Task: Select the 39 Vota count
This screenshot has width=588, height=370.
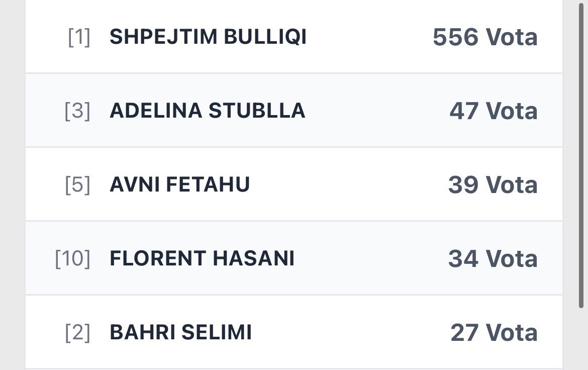Action: click(493, 184)
